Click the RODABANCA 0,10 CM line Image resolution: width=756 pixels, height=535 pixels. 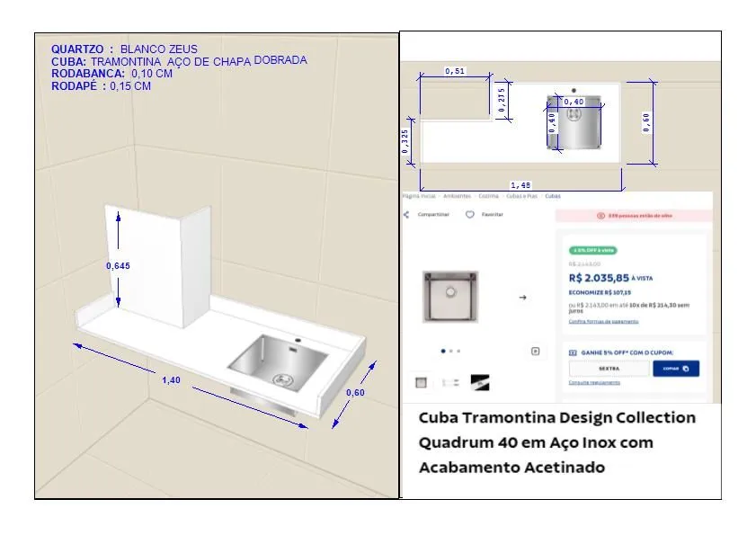111,74
